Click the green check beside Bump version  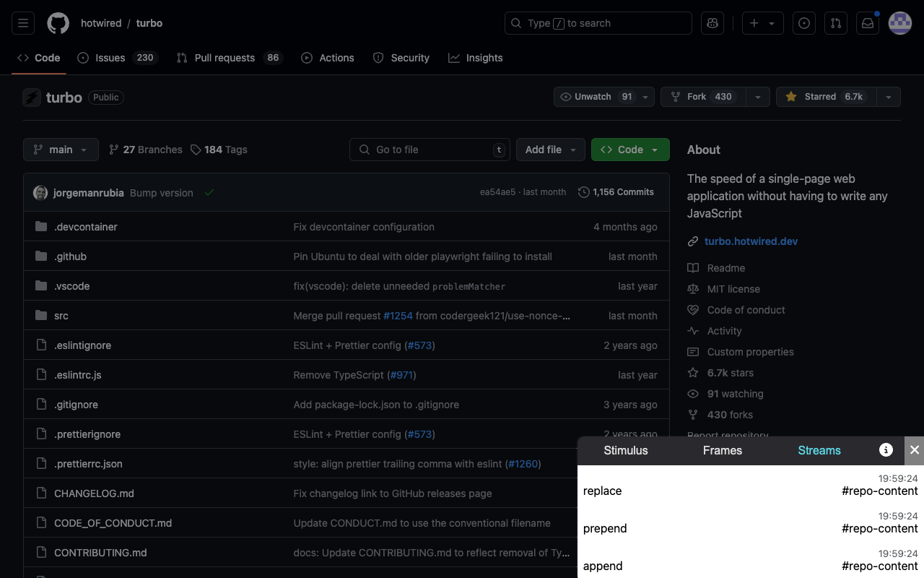(x=209, y=192)
